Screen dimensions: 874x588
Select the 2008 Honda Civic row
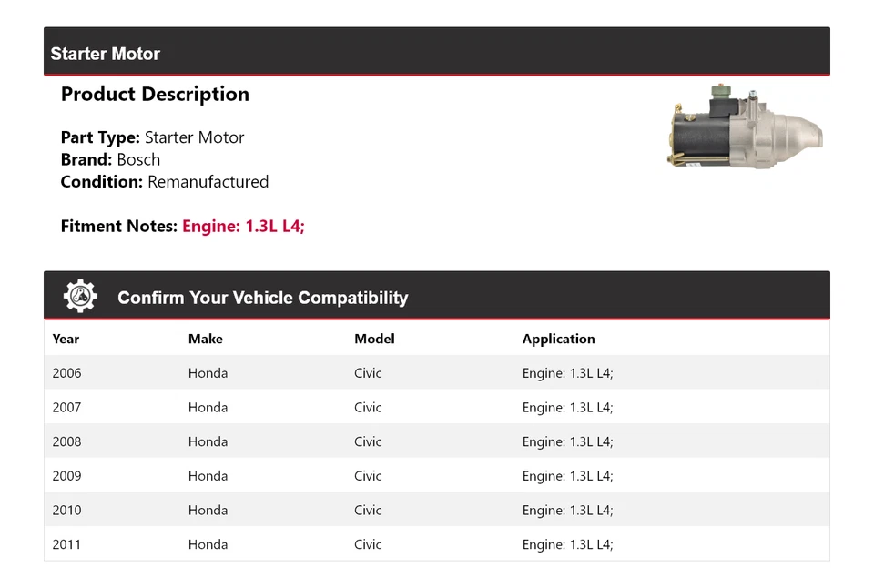tap(364, 441)
